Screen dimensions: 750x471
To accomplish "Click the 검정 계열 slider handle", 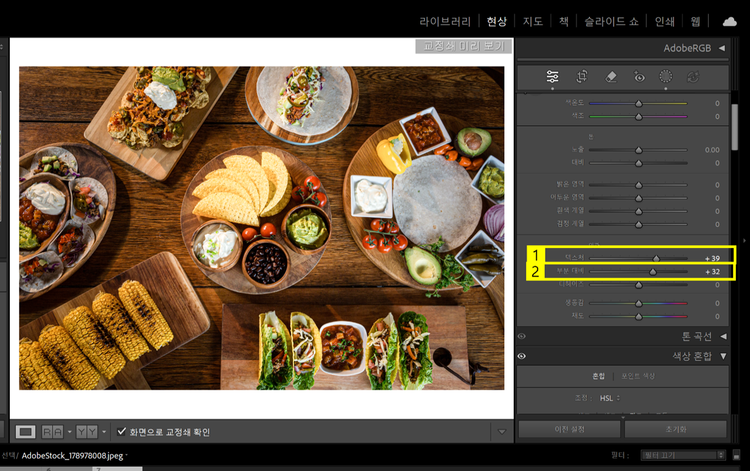I will [639, 224].
